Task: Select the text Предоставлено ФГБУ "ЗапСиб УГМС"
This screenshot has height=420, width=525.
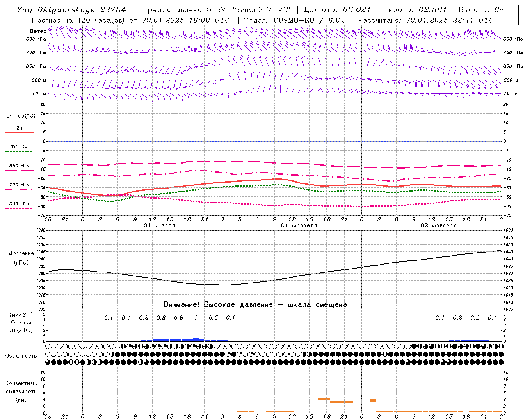Action: (x=217, y=10)
